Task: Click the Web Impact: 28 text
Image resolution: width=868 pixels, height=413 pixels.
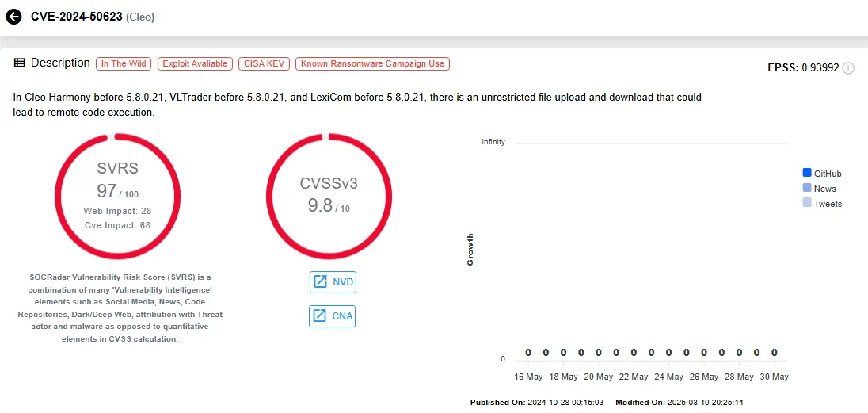Action: click(117, 211)
